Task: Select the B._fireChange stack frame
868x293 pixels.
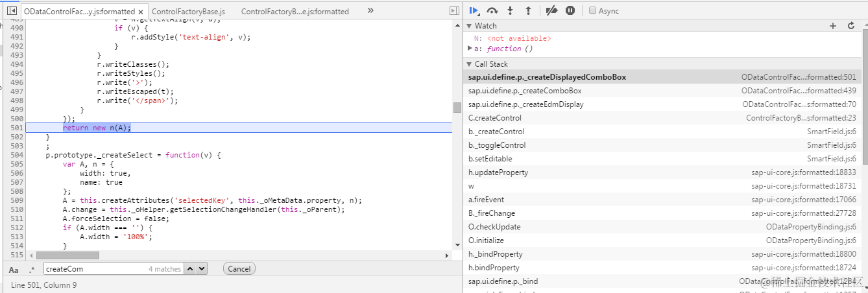Action: coord(662,213)
